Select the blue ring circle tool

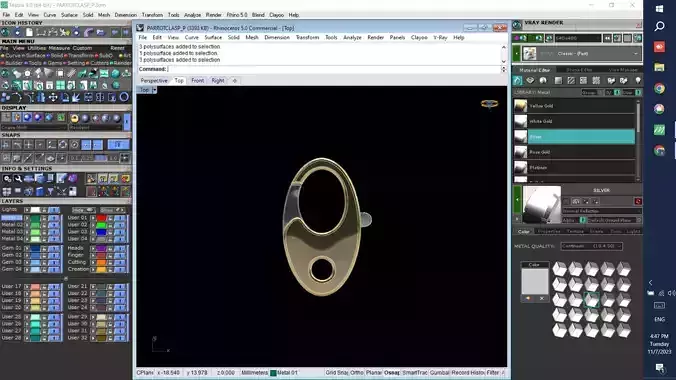pyautogui.click(x=124, y=97)
